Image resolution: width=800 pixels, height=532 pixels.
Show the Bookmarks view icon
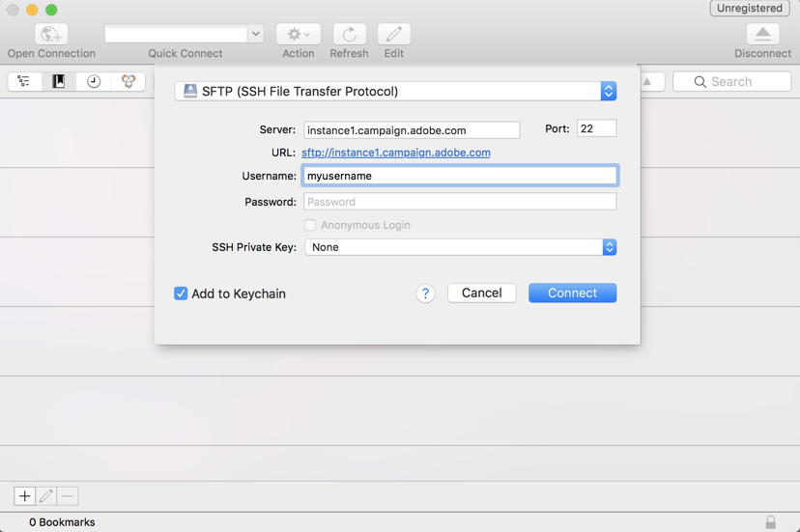pyautogui.click(x=59, y=81)
